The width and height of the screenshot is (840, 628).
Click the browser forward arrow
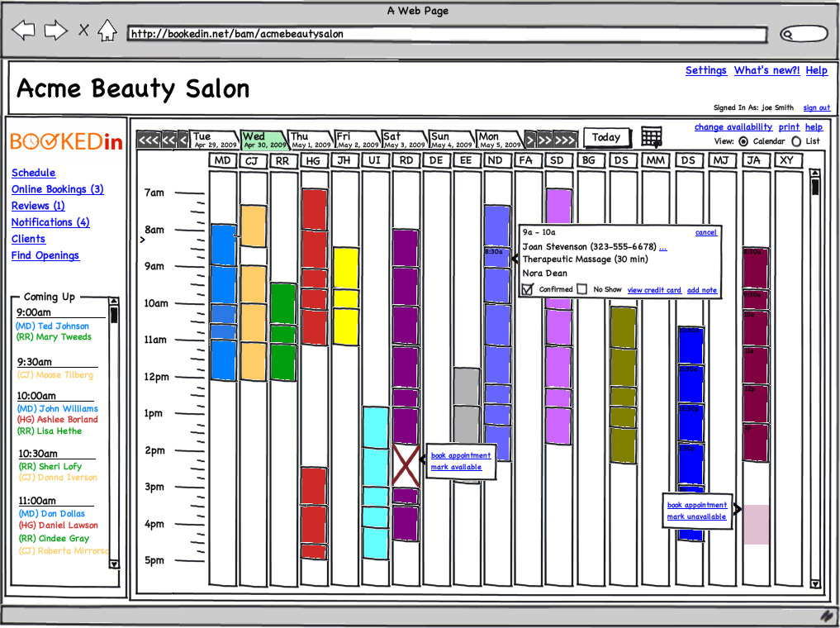coord(55,30)
